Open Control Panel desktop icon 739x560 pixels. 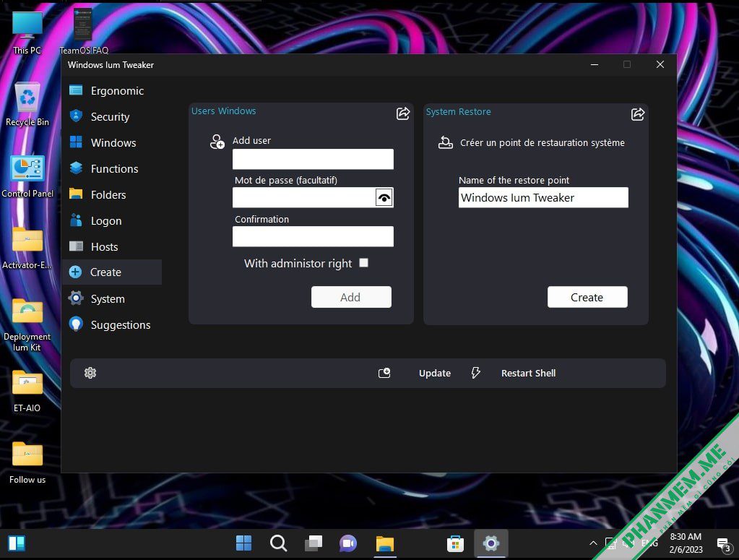(27, 176)
